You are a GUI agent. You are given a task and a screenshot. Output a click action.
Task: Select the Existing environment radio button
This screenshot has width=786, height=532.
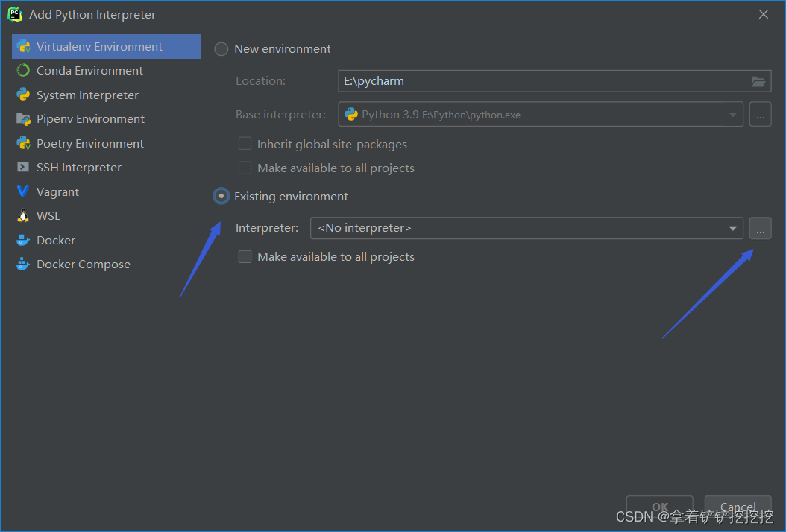221,197
